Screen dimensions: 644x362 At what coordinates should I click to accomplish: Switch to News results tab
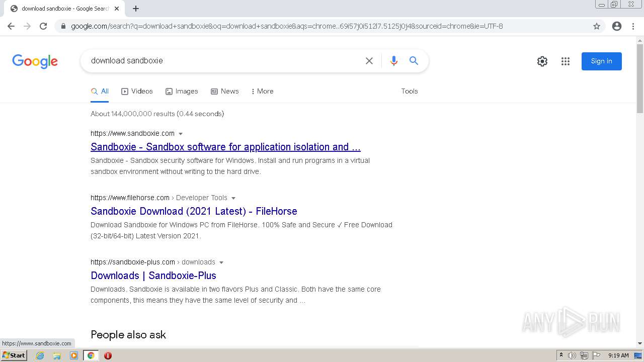point(225,92)
